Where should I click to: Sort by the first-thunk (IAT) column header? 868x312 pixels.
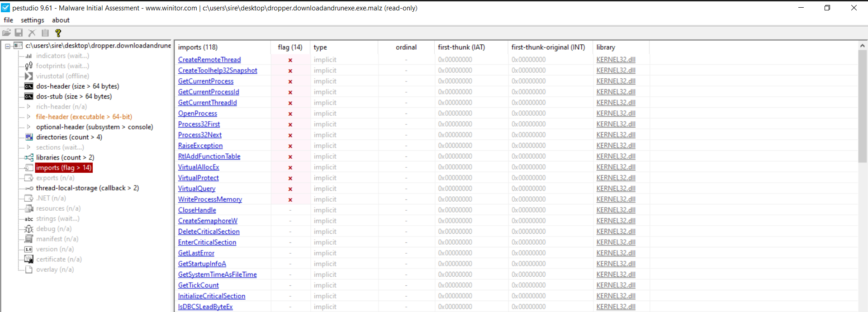point(470,47)
